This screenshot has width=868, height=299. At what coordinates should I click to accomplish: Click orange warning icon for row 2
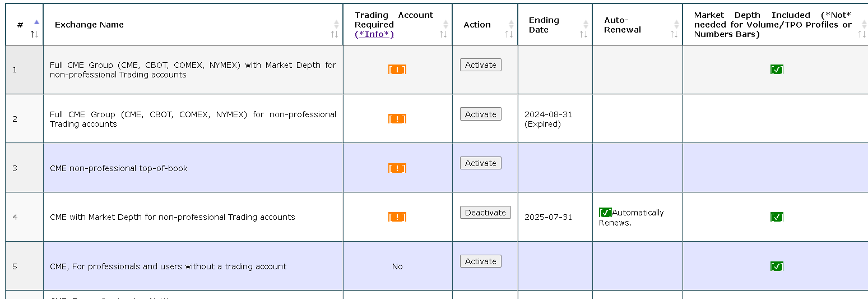[397, 119]
